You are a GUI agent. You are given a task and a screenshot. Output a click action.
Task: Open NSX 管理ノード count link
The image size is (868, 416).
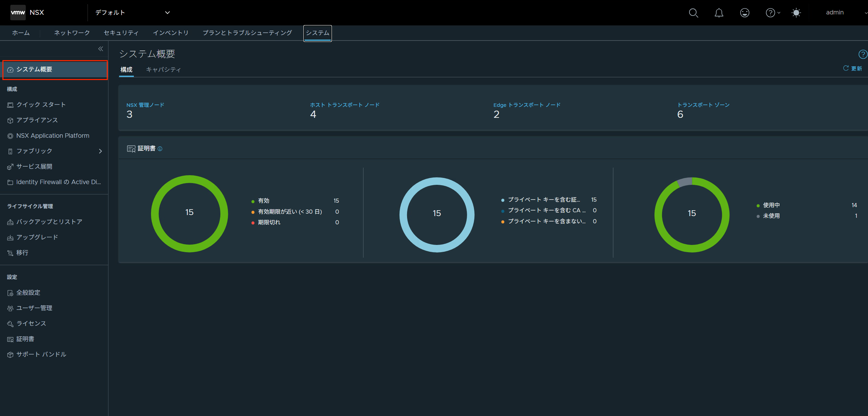pos(145,105)
